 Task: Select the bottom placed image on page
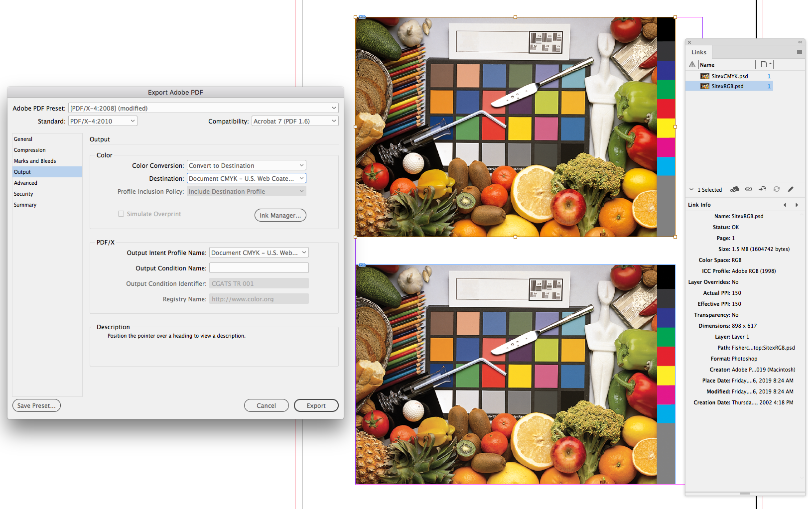[x=515, y=374]
